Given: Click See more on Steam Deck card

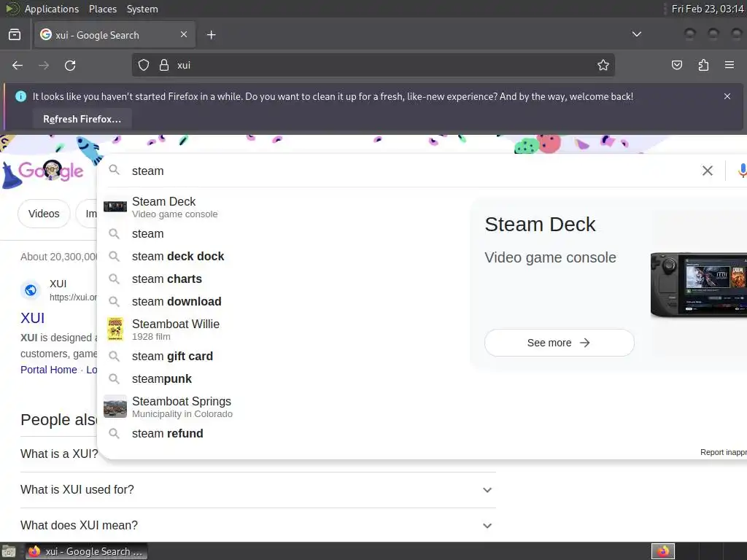Looking at the screenshot, I should [x=560, y=343].
